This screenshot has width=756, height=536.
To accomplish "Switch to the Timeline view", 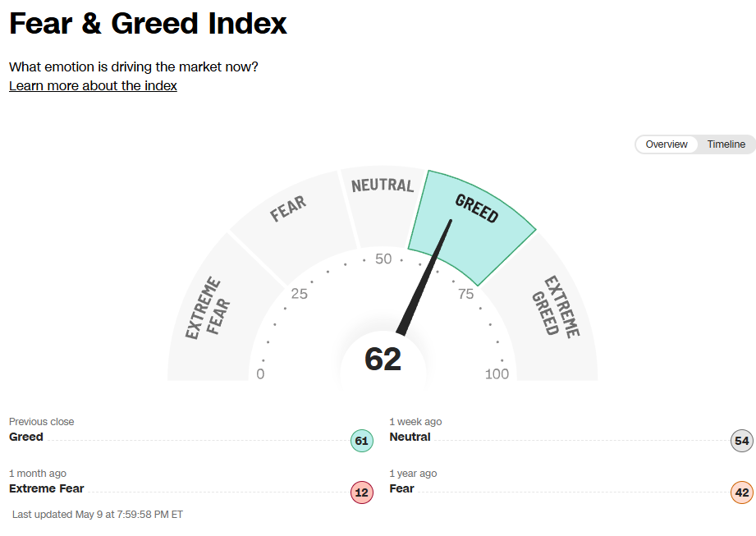I will 726,144.
